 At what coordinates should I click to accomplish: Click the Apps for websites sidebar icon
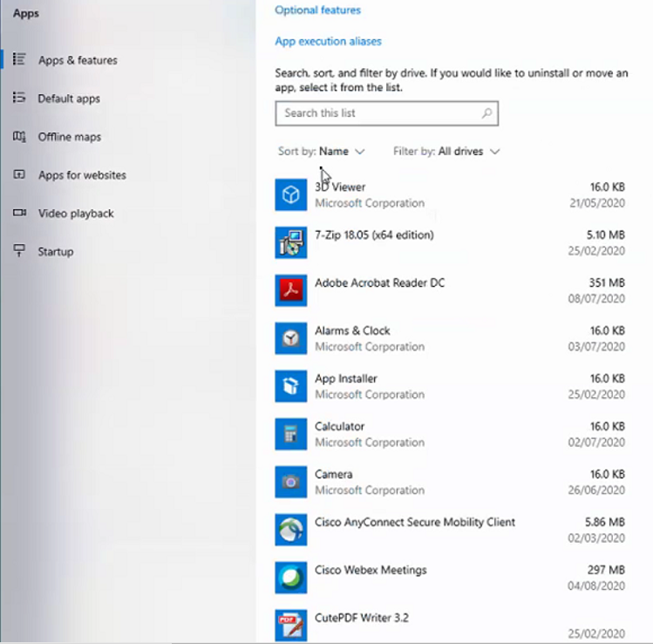(x=19, y=174)
